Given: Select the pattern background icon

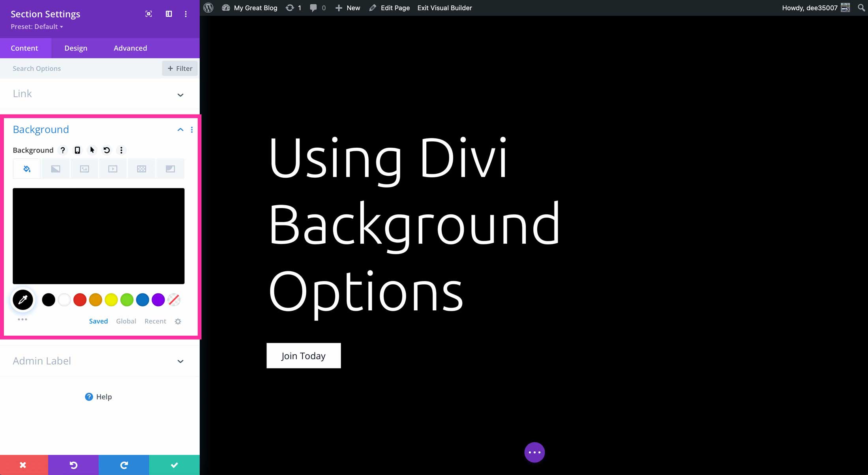Looking at the screenshot, I should pyautogui.click(x=141, y=169).
